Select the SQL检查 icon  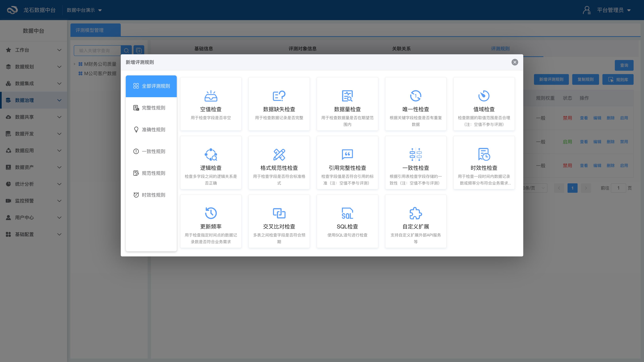pyautogui.click(x=347, y=213)
